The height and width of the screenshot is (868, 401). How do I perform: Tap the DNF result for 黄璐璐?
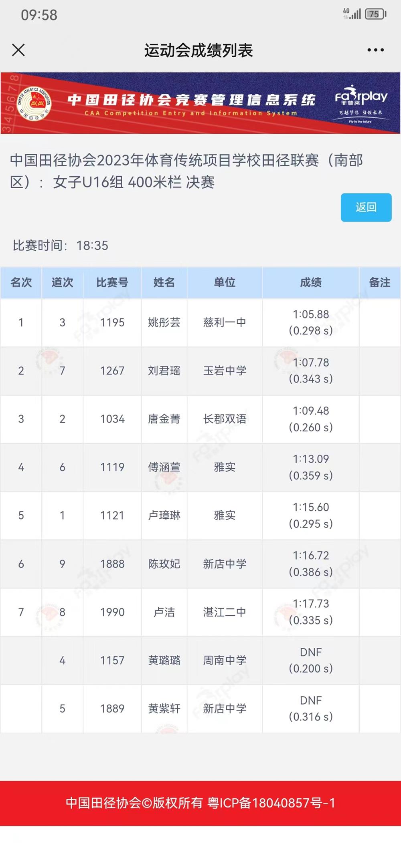(x=311, y=652)
